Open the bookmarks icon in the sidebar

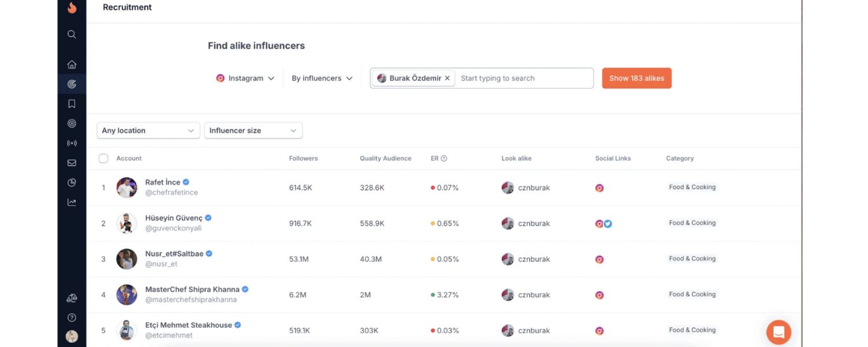[x=71, y=103]
